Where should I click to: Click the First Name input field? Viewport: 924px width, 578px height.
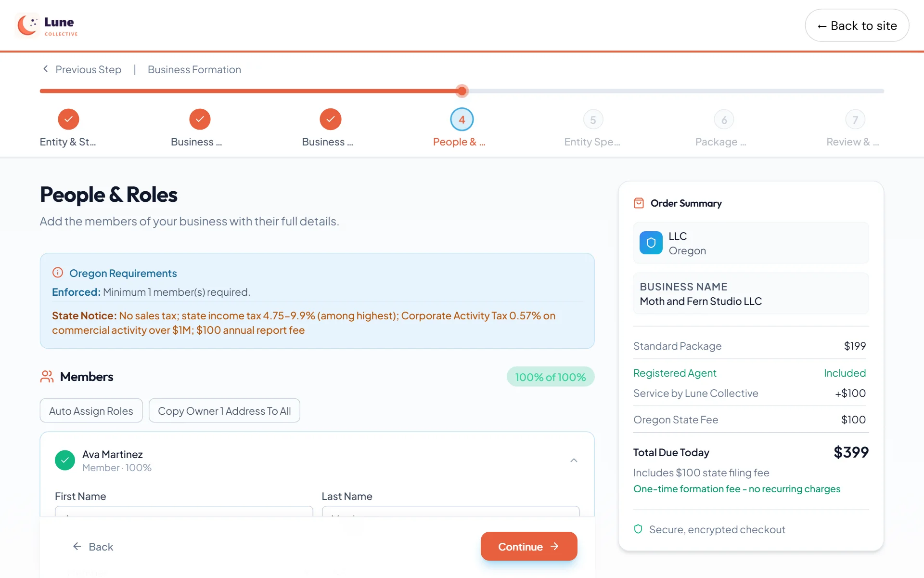pyautogui.click(x=184, y=512)
